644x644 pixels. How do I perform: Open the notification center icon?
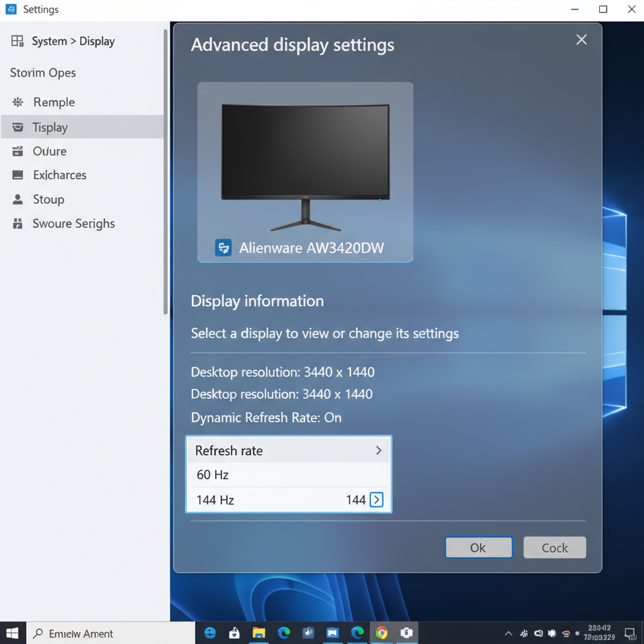(x=630, y=634)
